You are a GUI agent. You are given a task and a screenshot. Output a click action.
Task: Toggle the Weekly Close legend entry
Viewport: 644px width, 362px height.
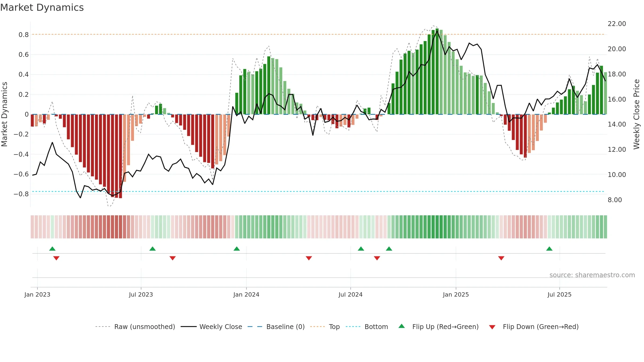pos(211,327)
